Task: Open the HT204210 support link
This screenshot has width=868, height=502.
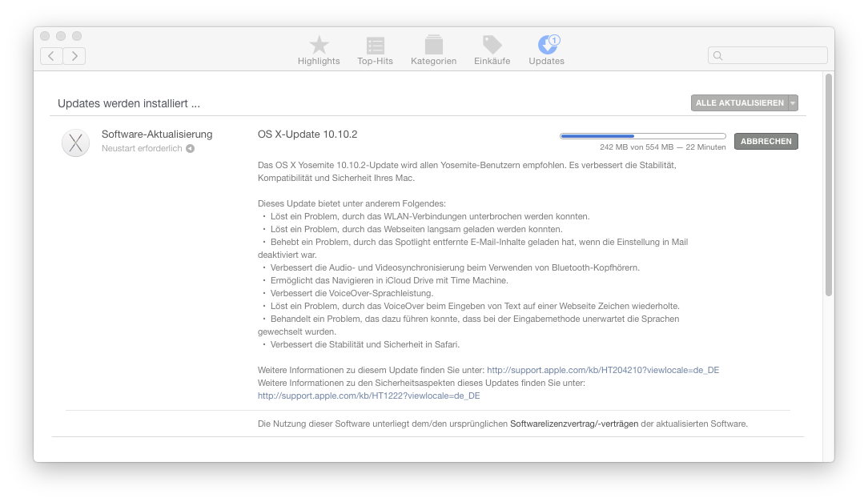Action: tap(603, 370)
